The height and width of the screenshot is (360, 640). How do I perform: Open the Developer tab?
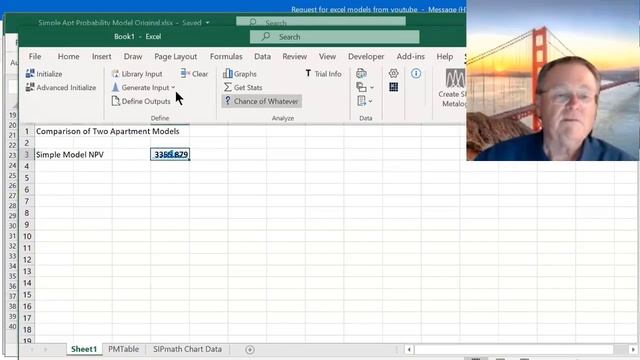coord(366,56)
